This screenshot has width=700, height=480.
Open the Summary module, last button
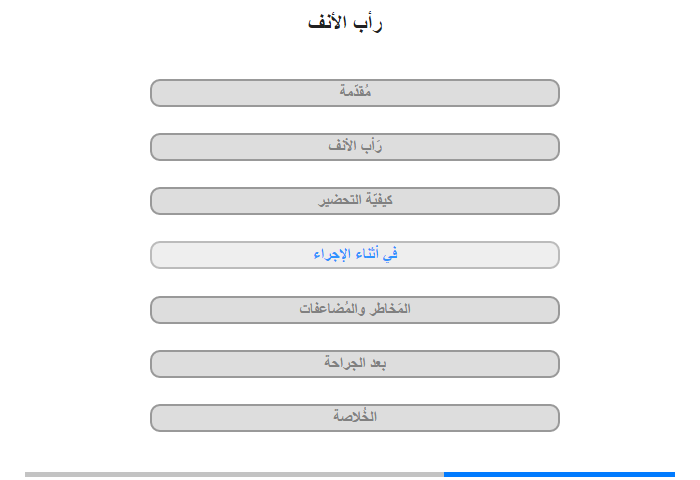point(354,418)
